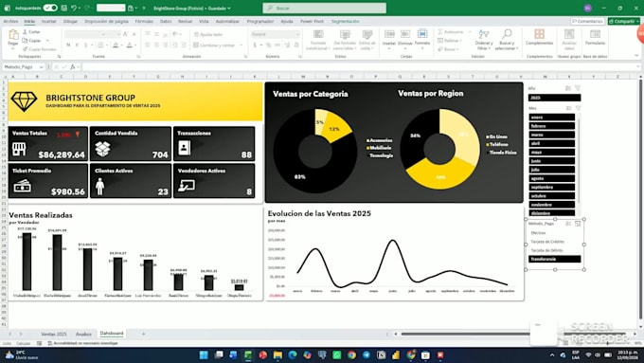644x363 pixels.
Task: Toggle junio in the Mes slicer
Action: coord(551,161)
